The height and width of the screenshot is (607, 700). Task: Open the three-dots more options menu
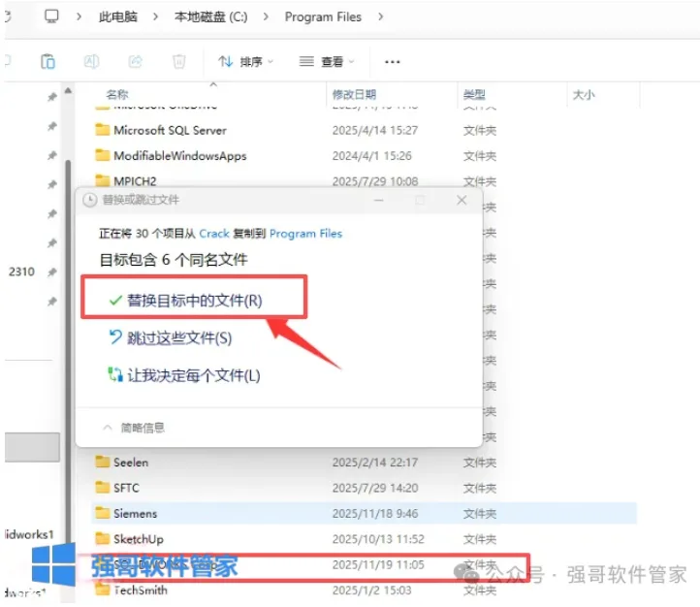point(392,62)
